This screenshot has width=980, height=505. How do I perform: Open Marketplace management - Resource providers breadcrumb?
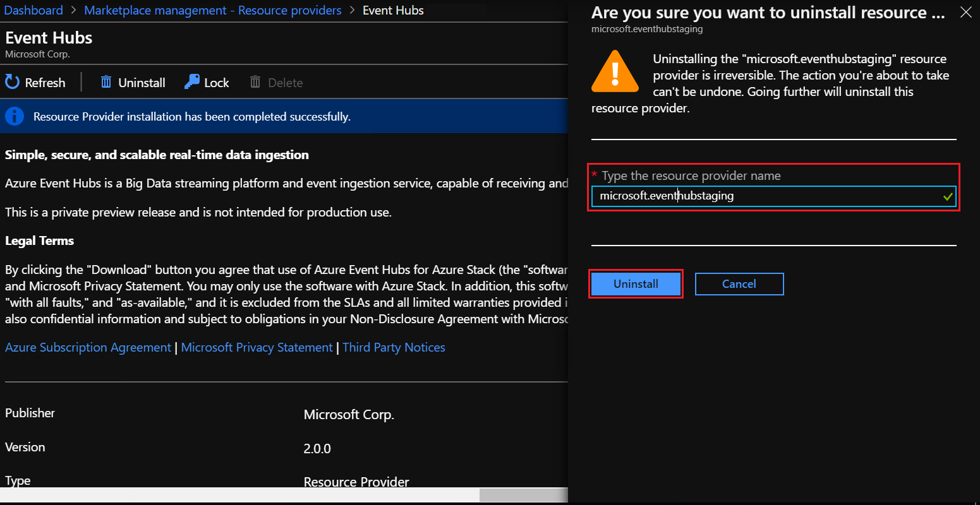click(x=212, y=10)
